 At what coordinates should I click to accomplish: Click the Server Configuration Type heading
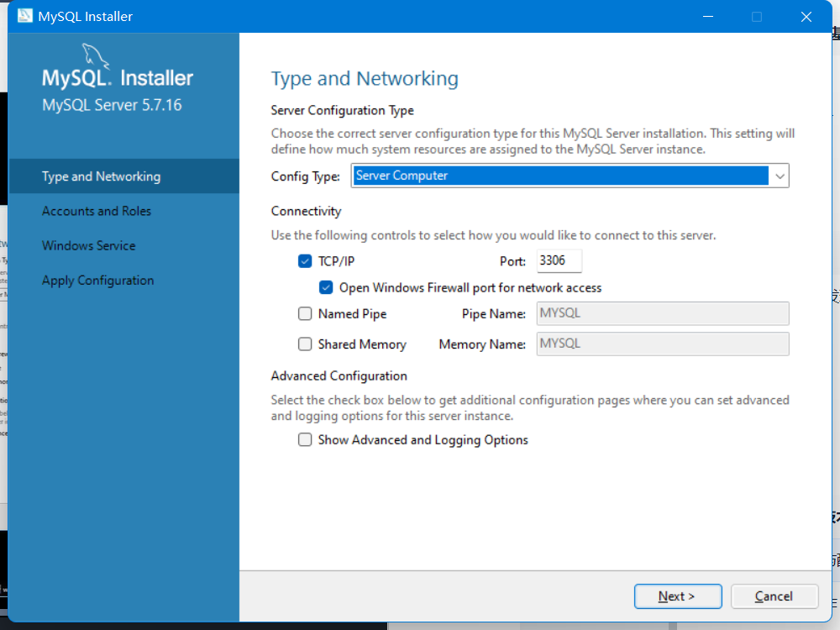[x=343, y=110]
